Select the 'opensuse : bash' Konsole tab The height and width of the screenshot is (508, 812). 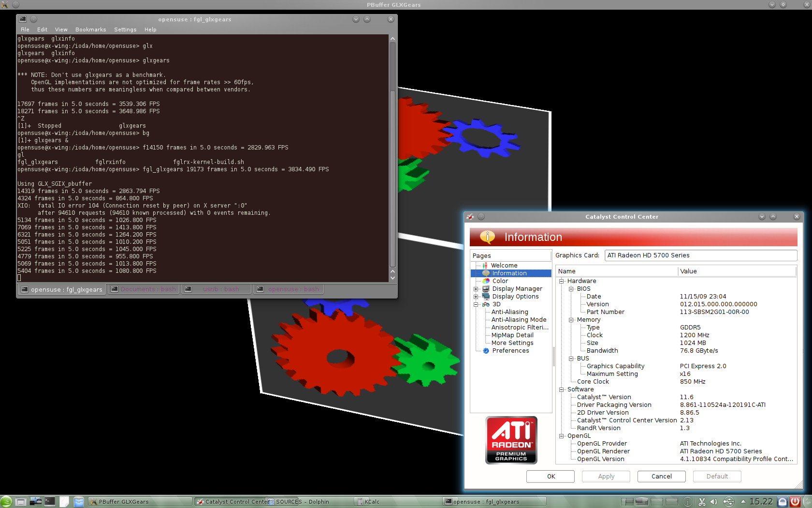[x=288, y=289]
